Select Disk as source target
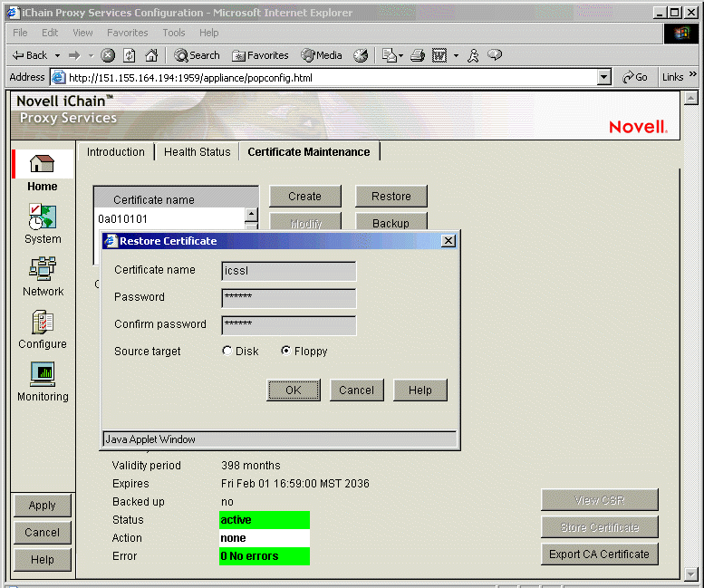 [x=227, y=352]
